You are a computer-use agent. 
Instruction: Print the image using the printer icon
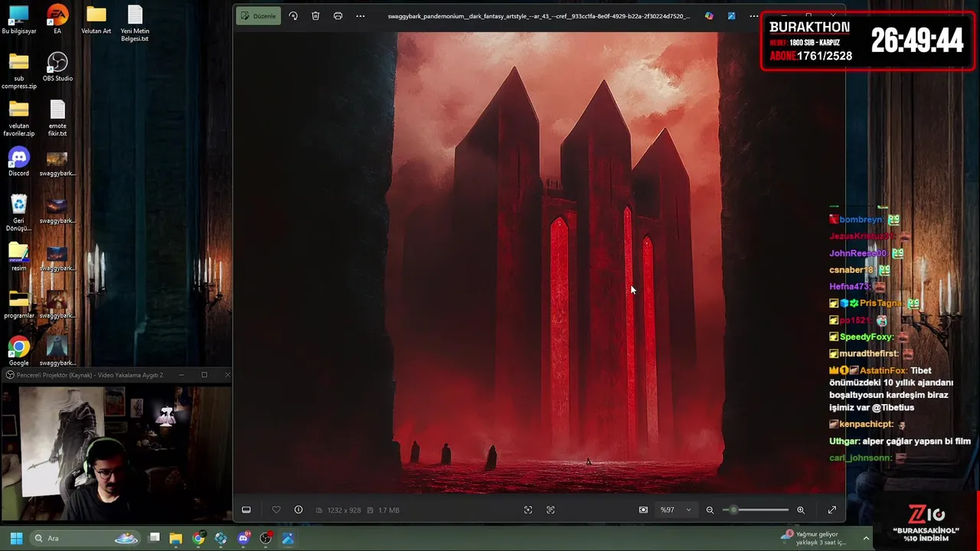click(x=338, y=16)
